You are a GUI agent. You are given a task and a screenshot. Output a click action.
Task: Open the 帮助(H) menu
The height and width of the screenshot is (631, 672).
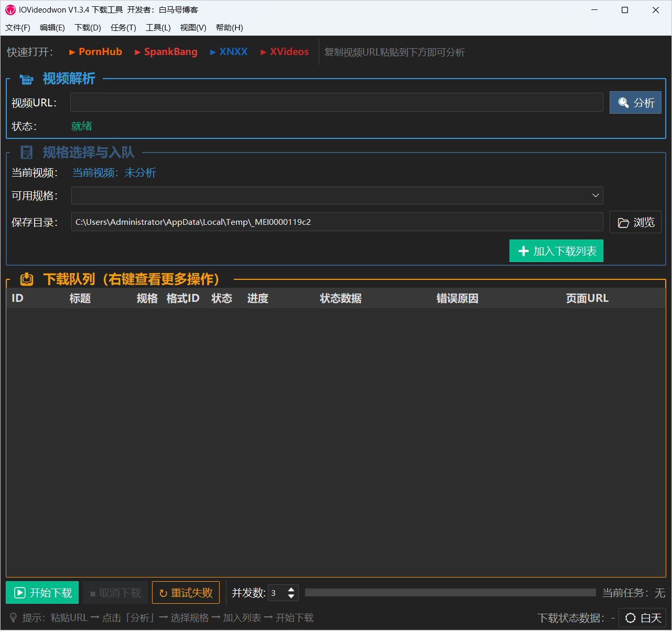click(230, 28)
